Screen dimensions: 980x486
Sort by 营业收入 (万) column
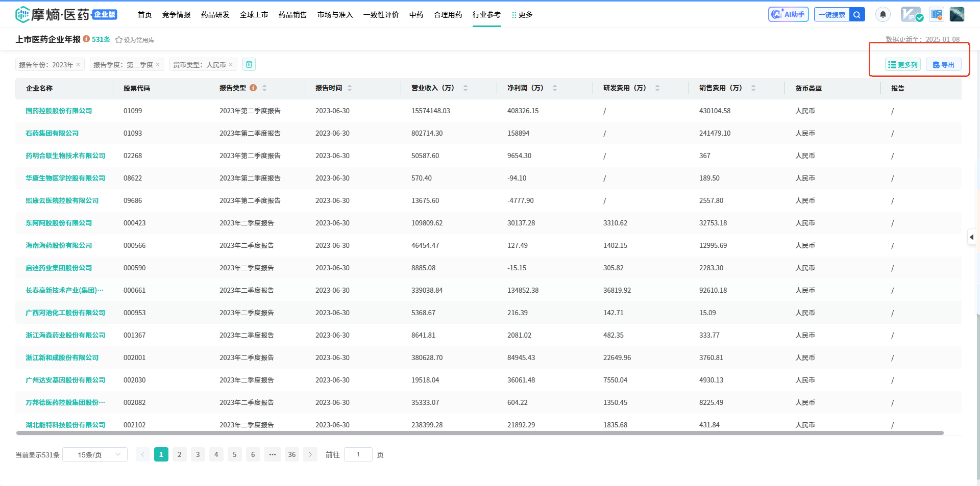pos(465,88)
